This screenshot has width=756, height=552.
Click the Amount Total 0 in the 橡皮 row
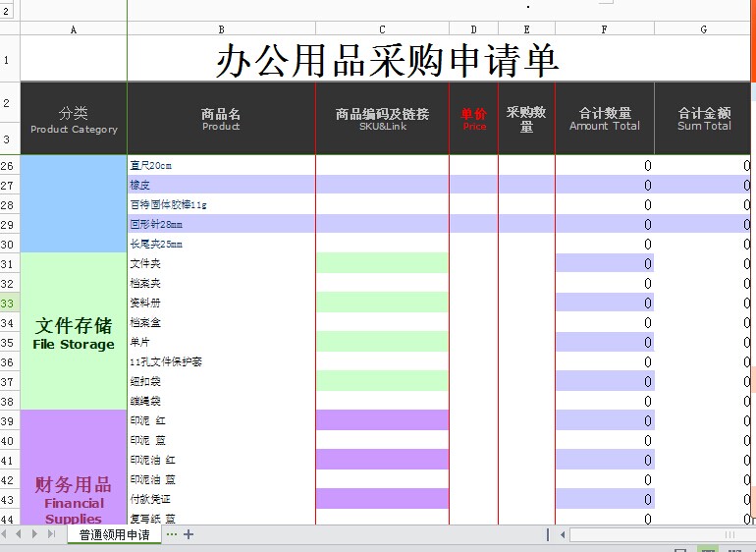point(605,186)
